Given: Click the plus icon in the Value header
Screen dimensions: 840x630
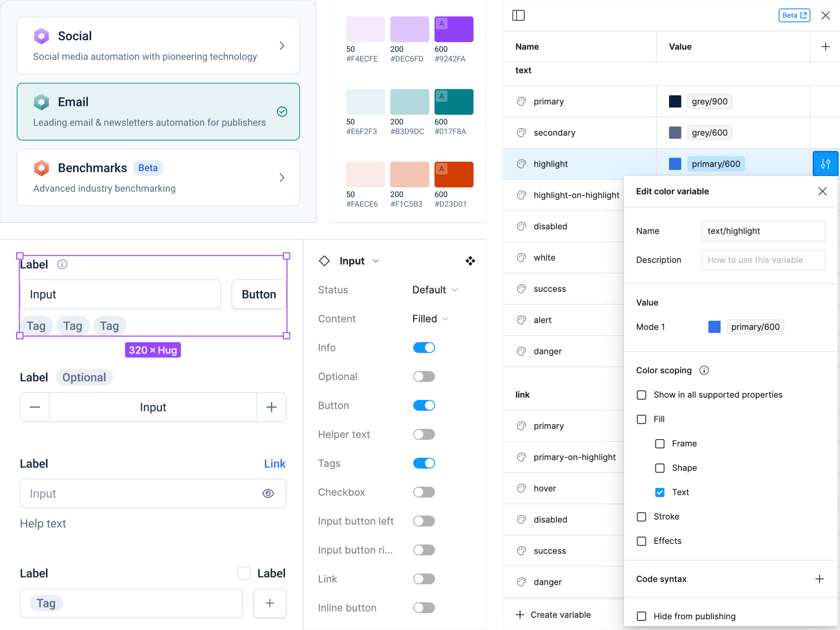Looking at the screenshot, I should pyautogui.click(x=825, y=47).
